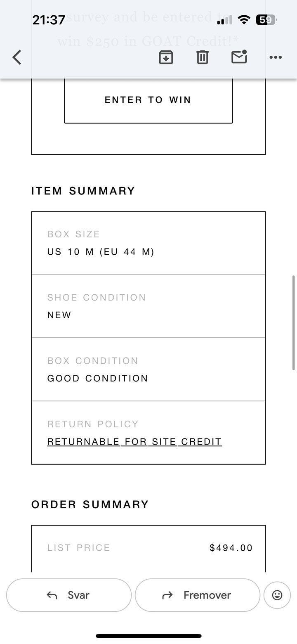Image resolution: width=297 pixels, height=644 pixels.
Task: Delete the email with the trash icon
Action: click(202, 57)
